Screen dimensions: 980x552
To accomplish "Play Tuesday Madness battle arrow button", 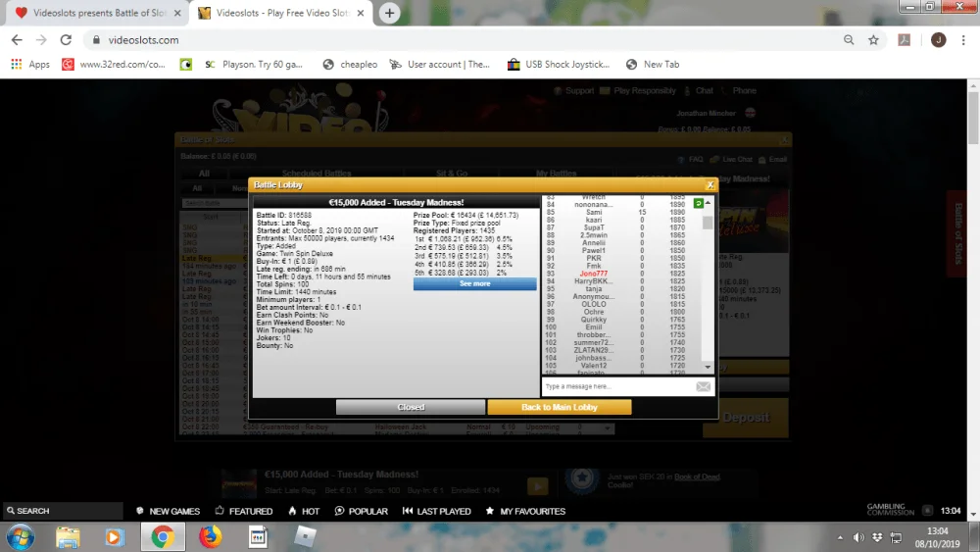I will coord(537,485).
